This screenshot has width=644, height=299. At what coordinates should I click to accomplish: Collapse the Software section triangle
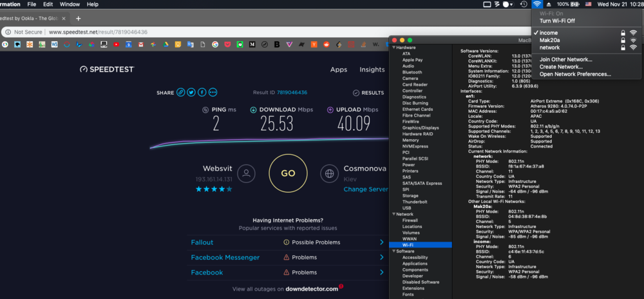pyautogui.click(x=393, y=251)
